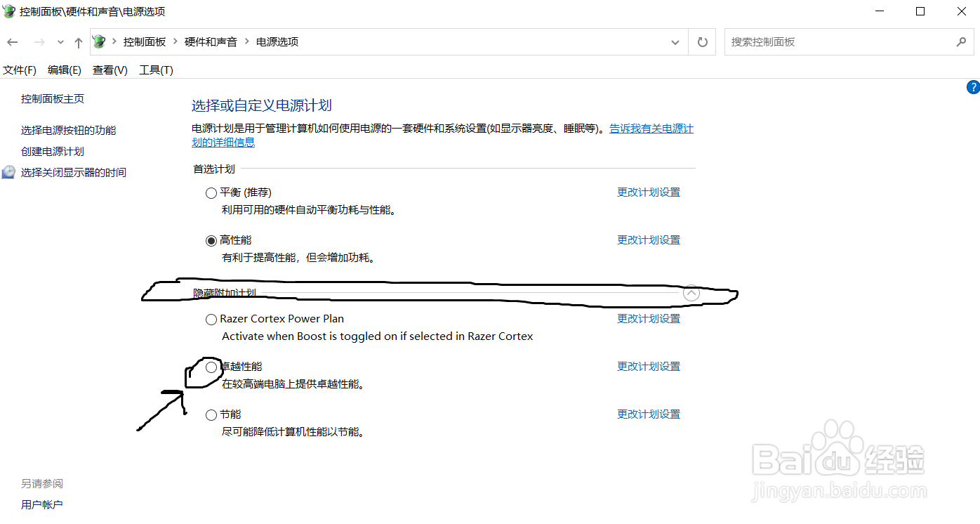Image resolution: width=980 pixels, height=524 pixels.
Task: Click the 选择或自定义电源计划 heading
Action: 262,106
